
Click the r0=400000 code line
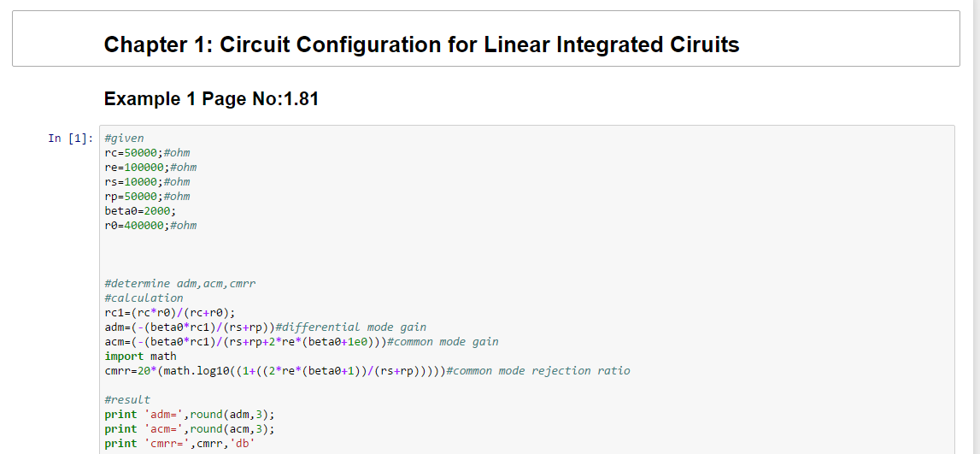pyautogui.click(x=150, y=226)
